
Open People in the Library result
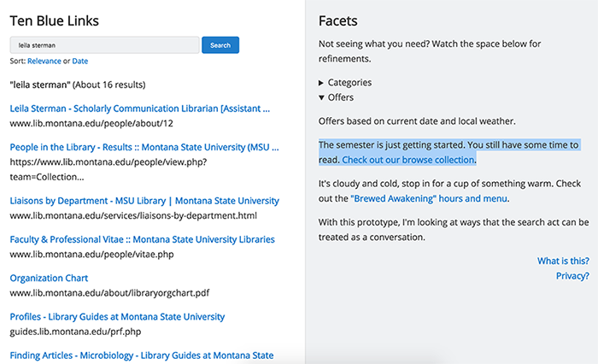(x=138, y=147)
